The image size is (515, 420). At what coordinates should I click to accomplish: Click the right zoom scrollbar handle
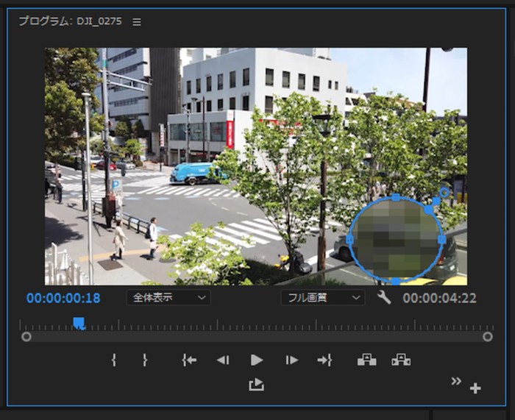point(488,337)
